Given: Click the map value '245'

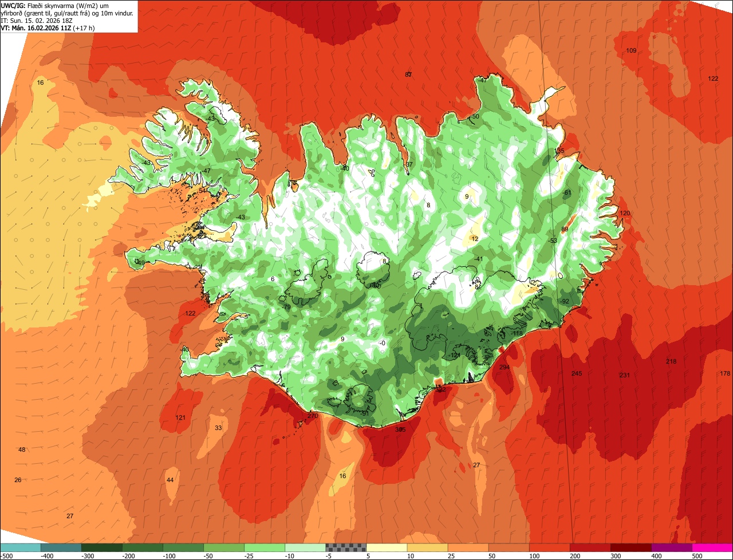Looking at the screenshot, I should click(577, 374).
